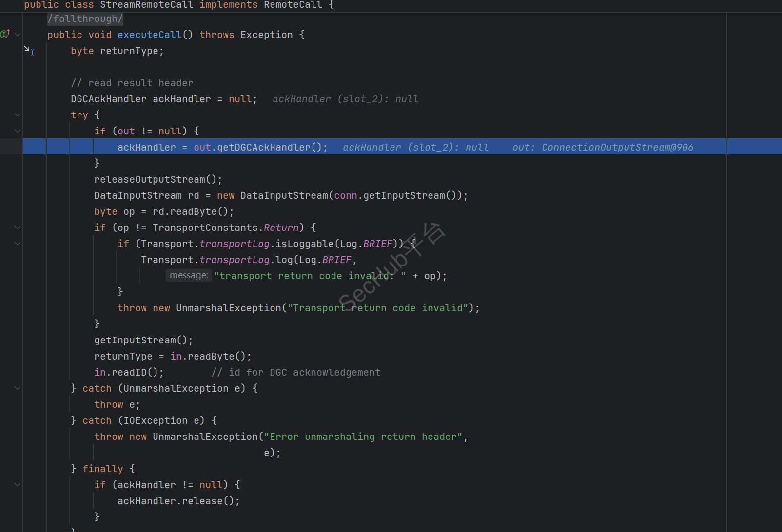This screenshot has height=532, width=782.
Task: Collapse the try block fold chevron
Action: tap(18, 115)
